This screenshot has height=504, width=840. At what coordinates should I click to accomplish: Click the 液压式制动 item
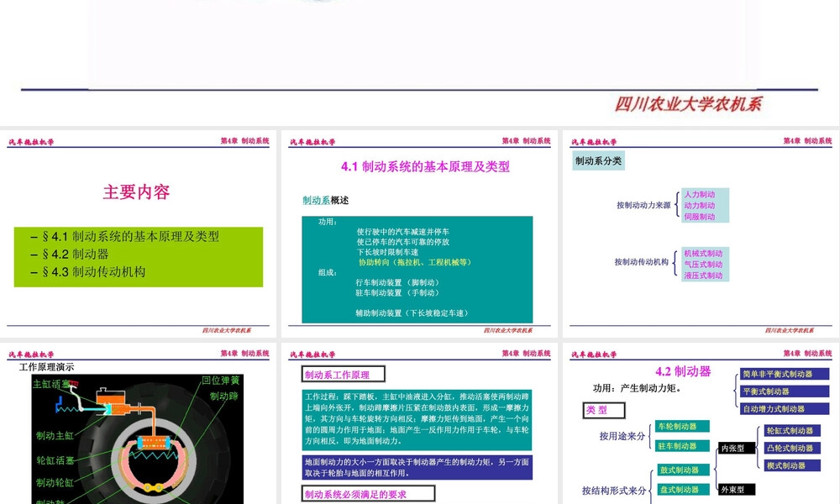click(703, 276)
